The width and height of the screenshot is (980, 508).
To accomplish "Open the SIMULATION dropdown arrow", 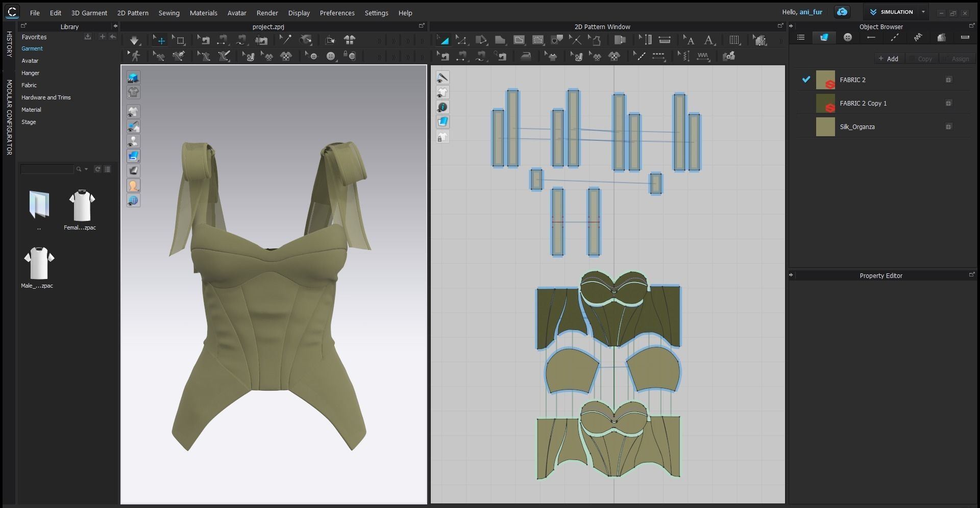I will point(923,12).
